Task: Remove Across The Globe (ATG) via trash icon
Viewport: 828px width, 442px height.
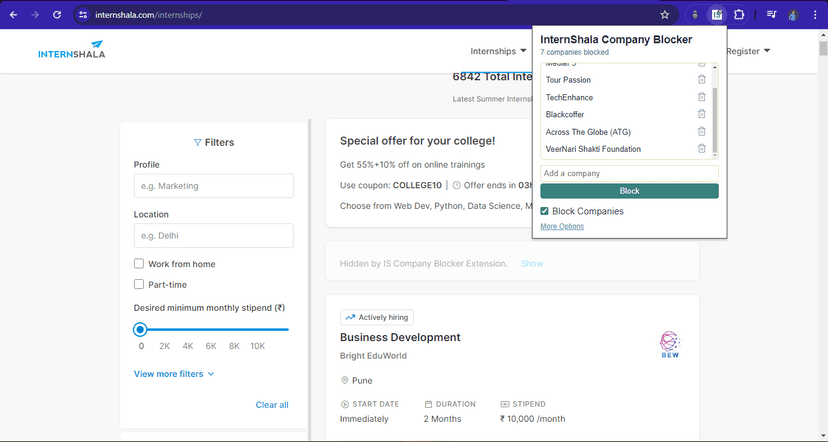Action: [701, 131]
